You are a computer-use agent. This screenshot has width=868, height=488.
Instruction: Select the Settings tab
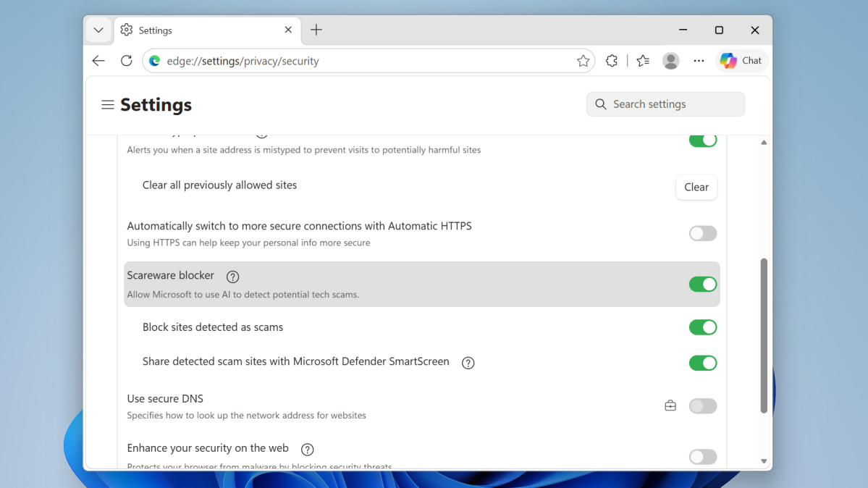tap(208, 30)
